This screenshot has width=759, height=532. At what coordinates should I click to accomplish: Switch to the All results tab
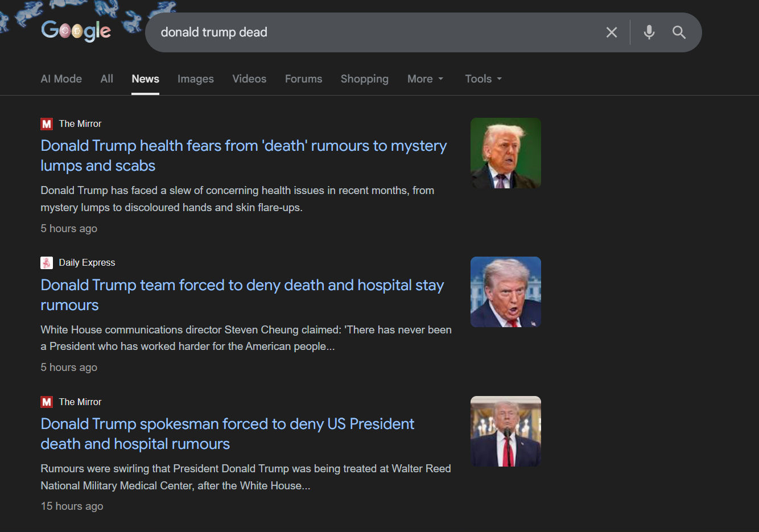click(106, 79)
